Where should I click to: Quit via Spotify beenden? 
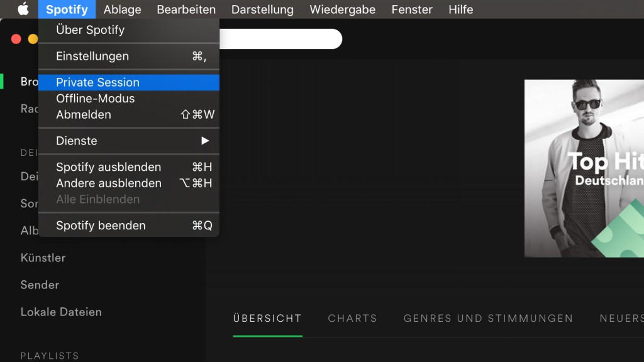pyautogui.click(x=101, y=226)
